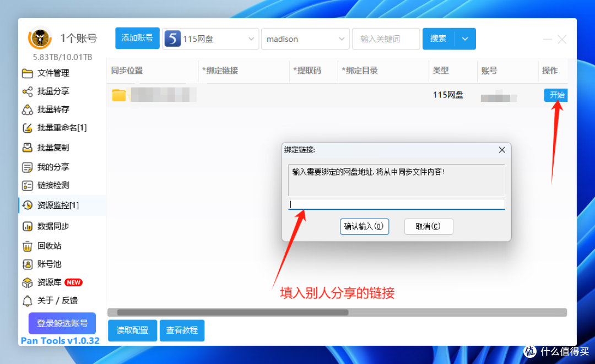Viewport: 595px width, 364px height.
Task: Click the 我的分享 list icon
Action: click(28, 167)
